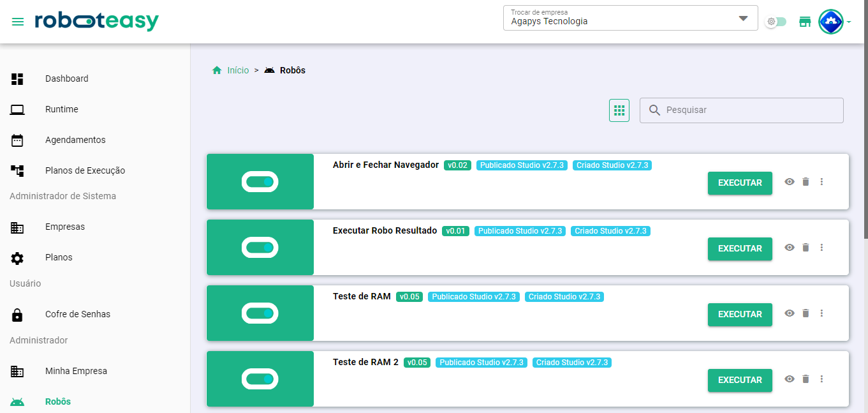Click the Teste de RAM 2 robot thumbnail

pyautogui.click(x=260, y=379)
